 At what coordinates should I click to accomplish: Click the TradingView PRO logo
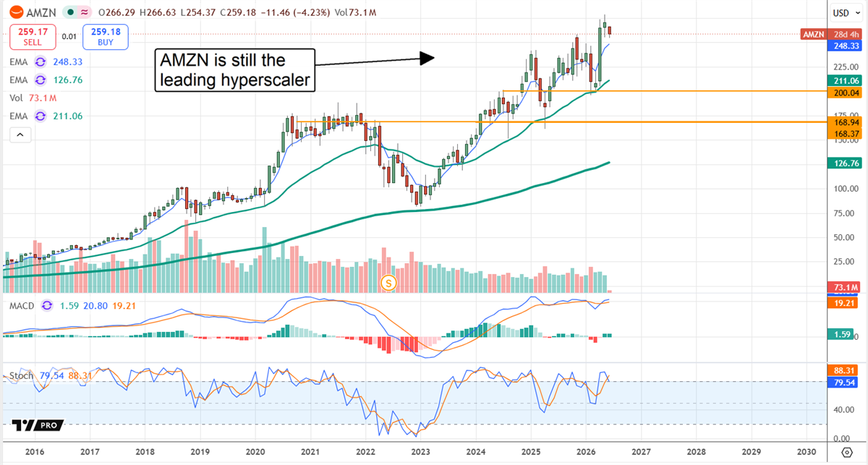(x=38, y=425)
